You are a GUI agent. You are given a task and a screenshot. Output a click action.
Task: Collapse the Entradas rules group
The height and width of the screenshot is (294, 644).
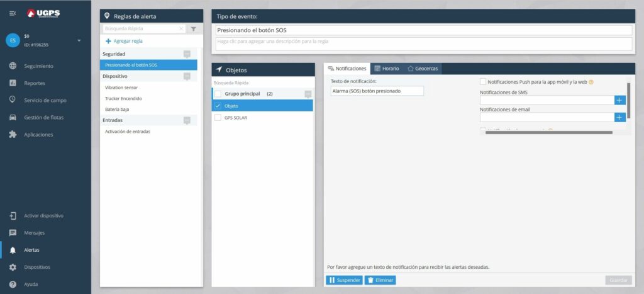click(187, 120)
